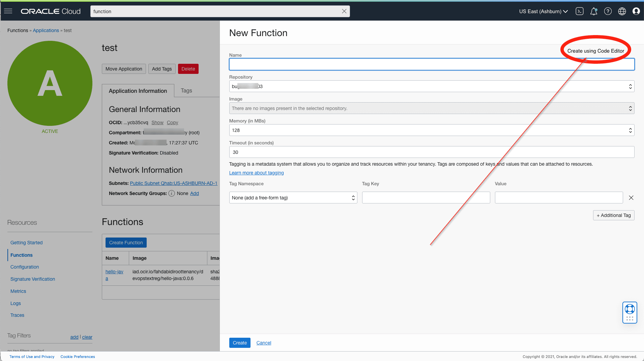
Task: Click the Applications breadcrumb link
Action: click(x=46, y=30)
